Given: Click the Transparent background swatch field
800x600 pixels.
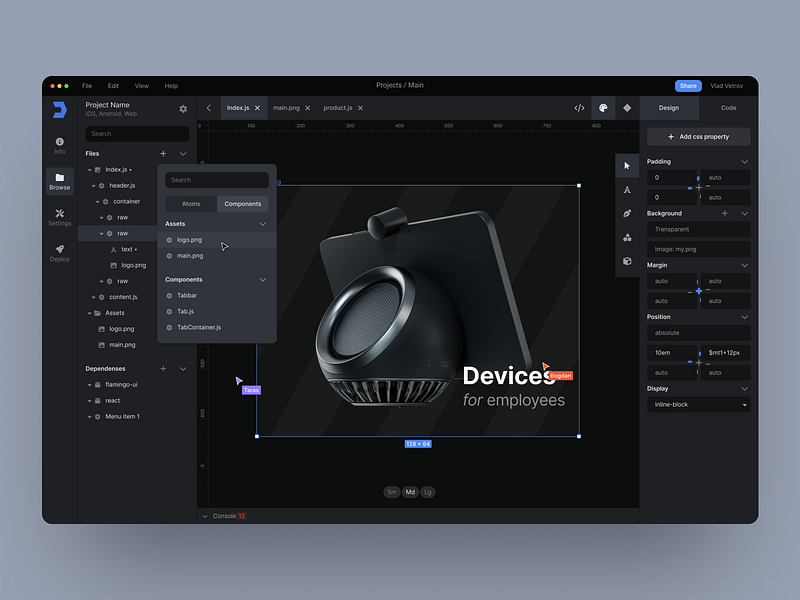Looking at the screenshot, I should tap(698, 229).
